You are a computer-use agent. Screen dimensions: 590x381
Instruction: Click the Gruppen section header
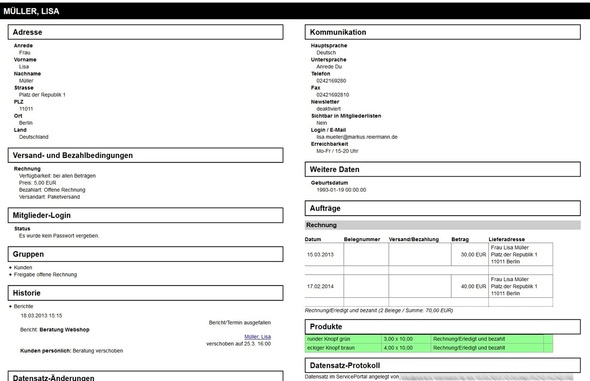[145, 254]
